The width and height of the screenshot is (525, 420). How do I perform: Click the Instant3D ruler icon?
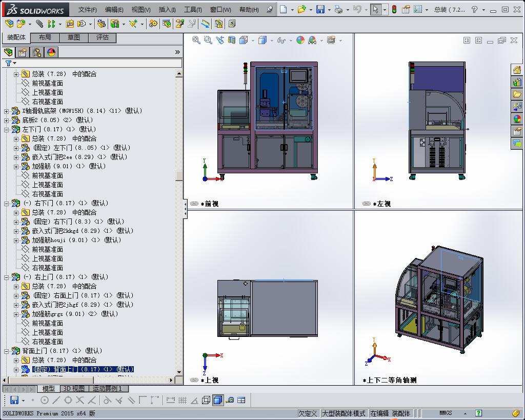205,24
